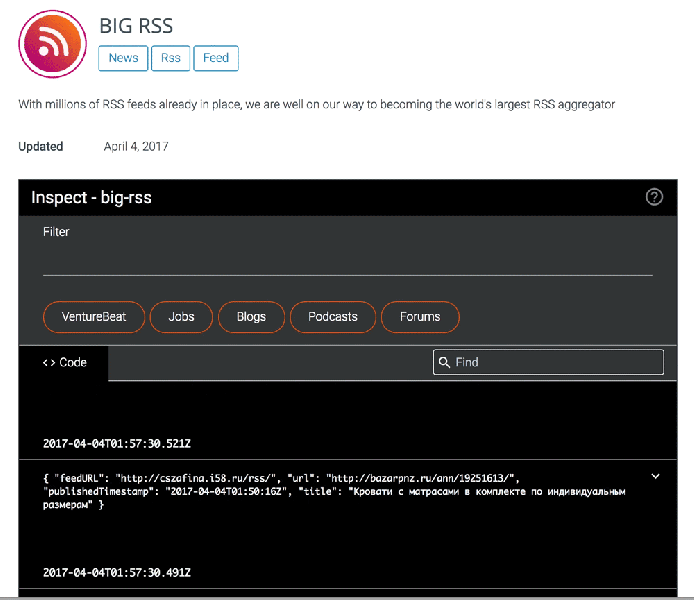Image resolution: width=694 pixels, height=600 pixels.
Task: Click the magnifier icon in Find box
Action: coord(444,362)
